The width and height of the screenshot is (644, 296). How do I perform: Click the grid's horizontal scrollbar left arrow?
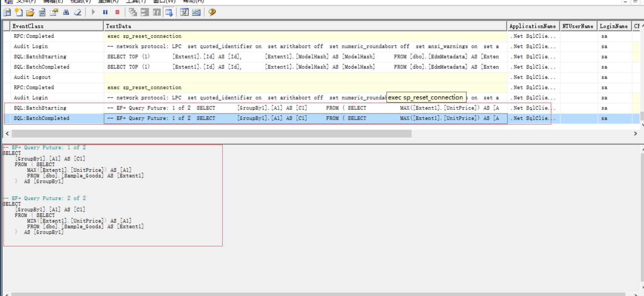click(x=7, y=133)
